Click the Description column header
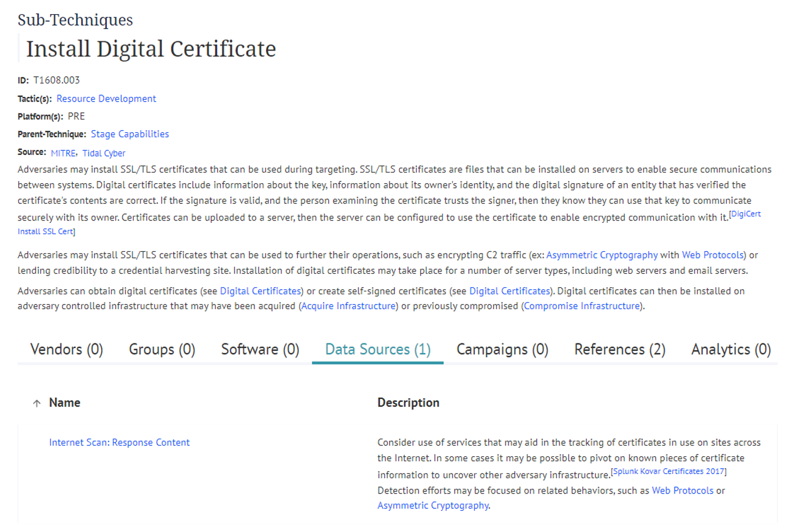This screenshot has height=532, width=794. point(409,403)
